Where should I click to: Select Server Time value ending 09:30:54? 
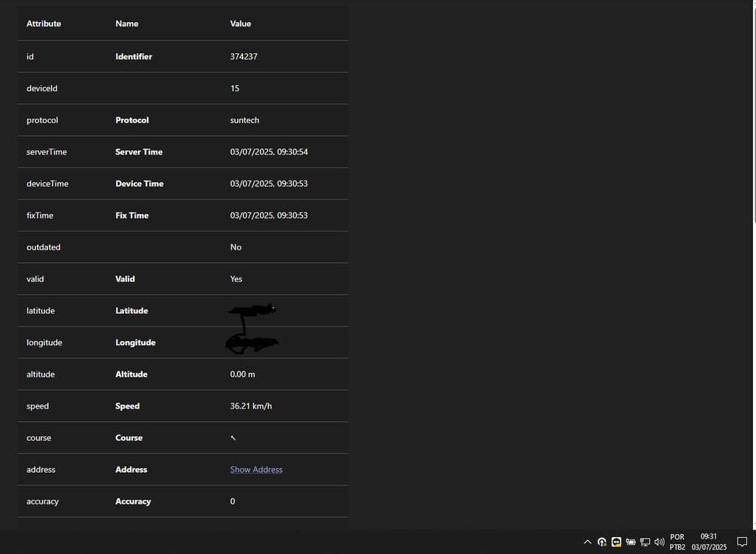coord(269,152)
